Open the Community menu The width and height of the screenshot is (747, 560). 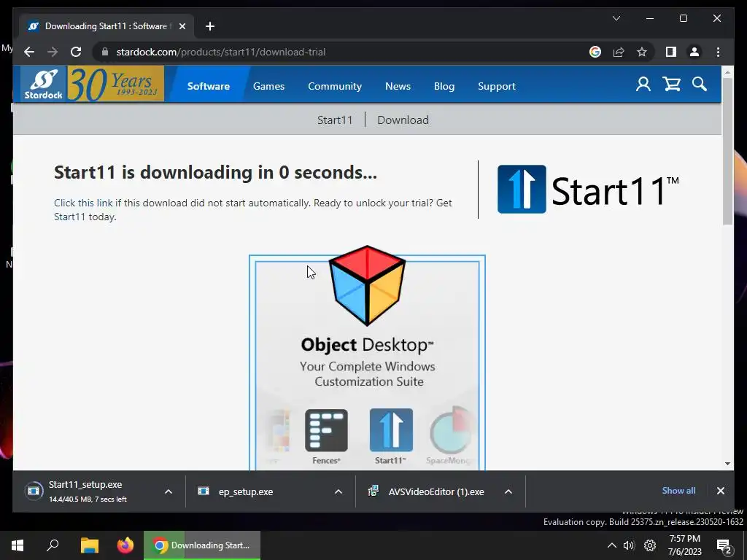coord(334,86)
